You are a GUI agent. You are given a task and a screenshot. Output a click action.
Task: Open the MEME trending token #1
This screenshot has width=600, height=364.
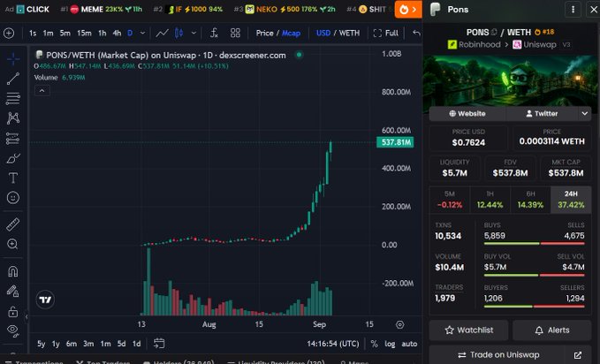(102, 9)
